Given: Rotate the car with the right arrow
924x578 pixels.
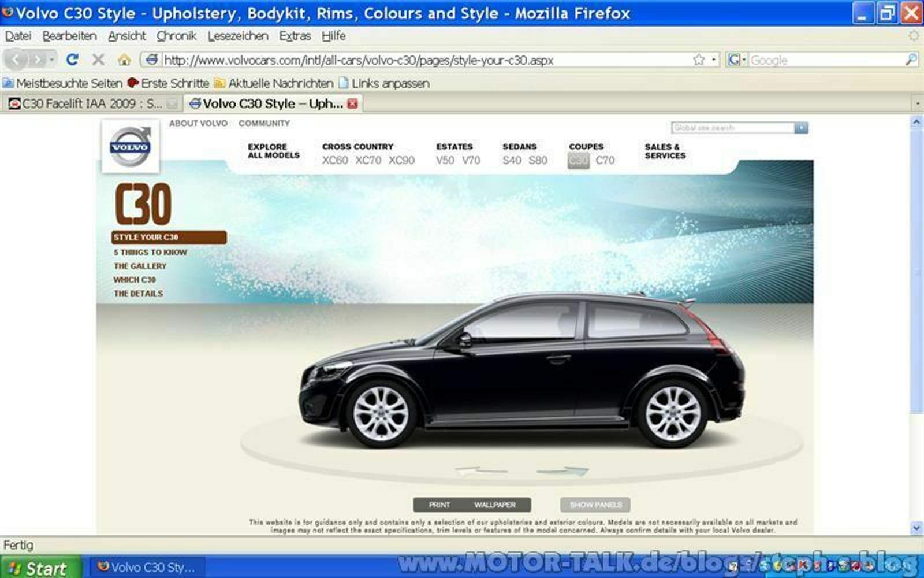Looking at the screenshot, I should pos(563,471).
